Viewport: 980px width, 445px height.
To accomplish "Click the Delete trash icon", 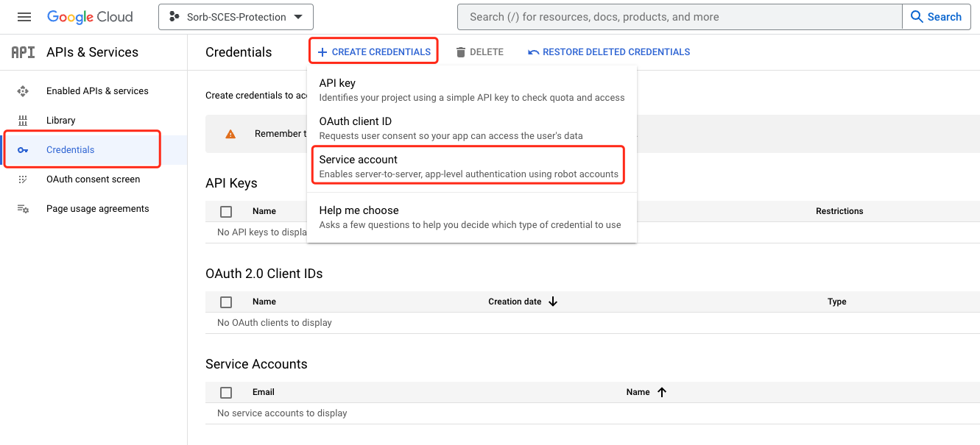I will pyautogui.click(x=459, y=51).
